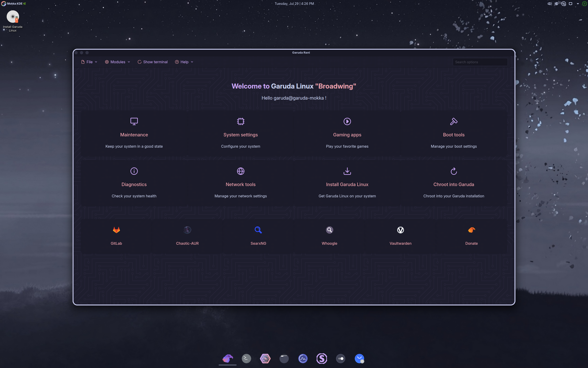Image resolution: width=588 pixels, height=368 pixels.
Task: Click the green G circle tray icon
Action: [x=584, y=4]
